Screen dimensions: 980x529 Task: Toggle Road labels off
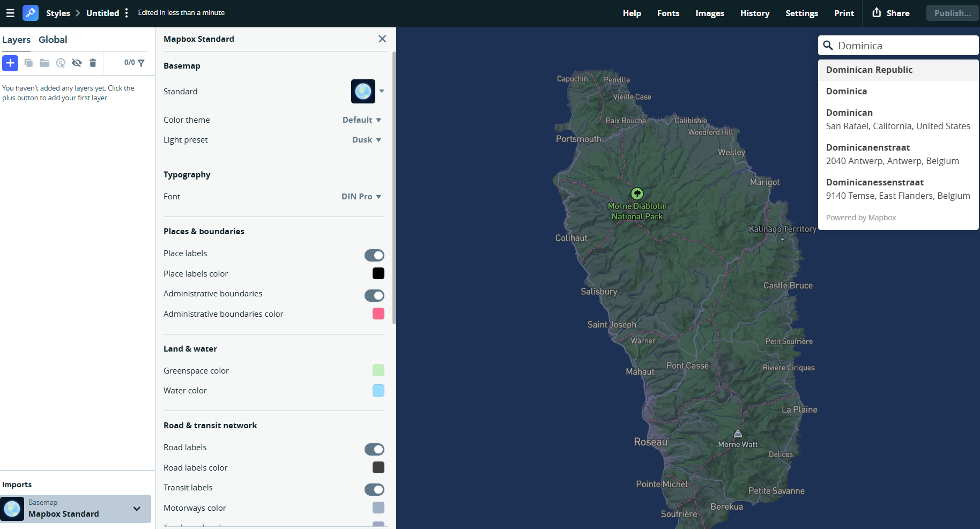pyautogui.click(x=374, y=449)
